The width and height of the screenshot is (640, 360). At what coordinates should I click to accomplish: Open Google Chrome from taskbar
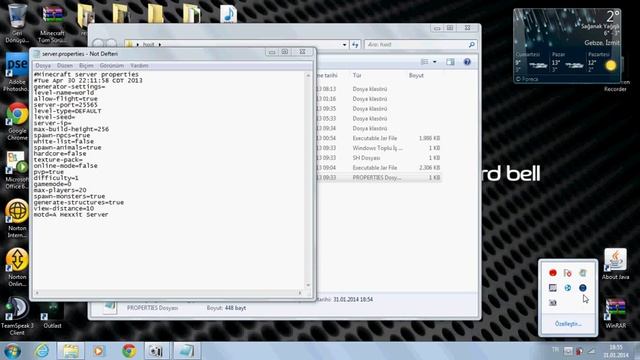[129, 351]
